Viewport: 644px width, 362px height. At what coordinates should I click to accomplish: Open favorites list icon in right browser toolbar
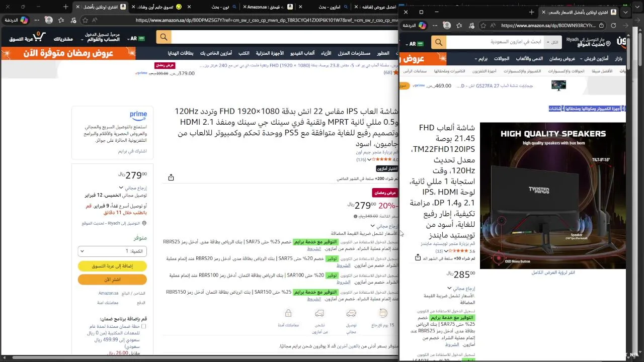pos(459,25)
